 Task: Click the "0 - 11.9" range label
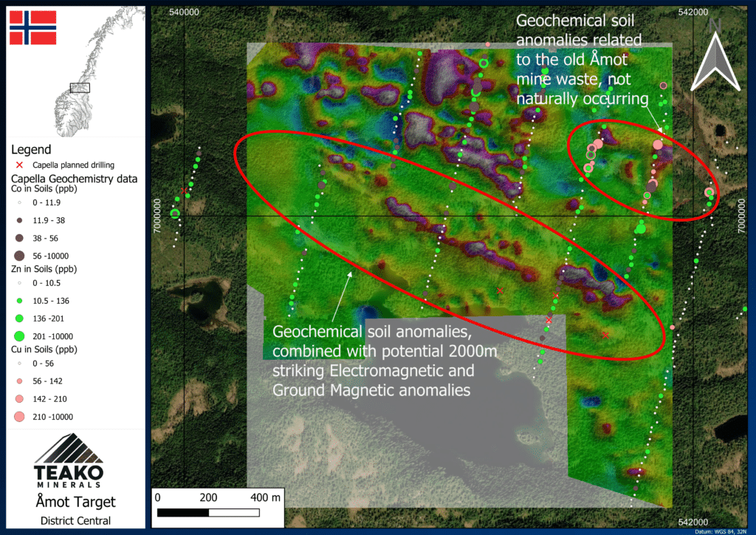tap(47, 202)
